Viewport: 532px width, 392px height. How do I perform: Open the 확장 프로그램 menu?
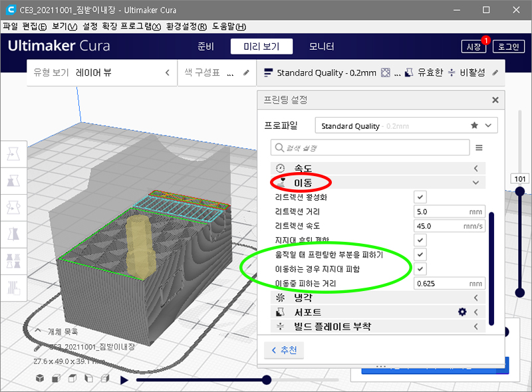coord(132,27)
